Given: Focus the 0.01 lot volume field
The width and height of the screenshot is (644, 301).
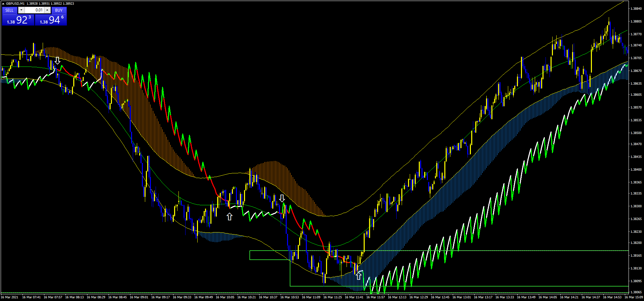Looking at the screenshot, I should tap(34, 10).
